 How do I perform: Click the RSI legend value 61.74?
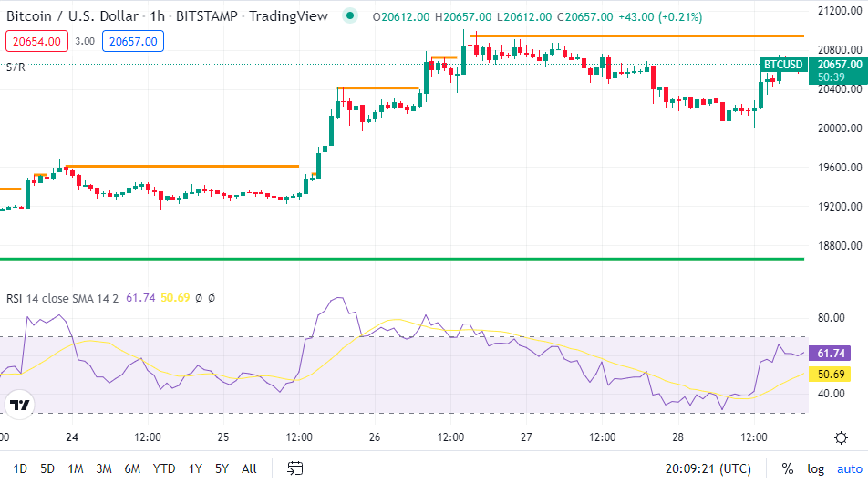click(140, 298)
